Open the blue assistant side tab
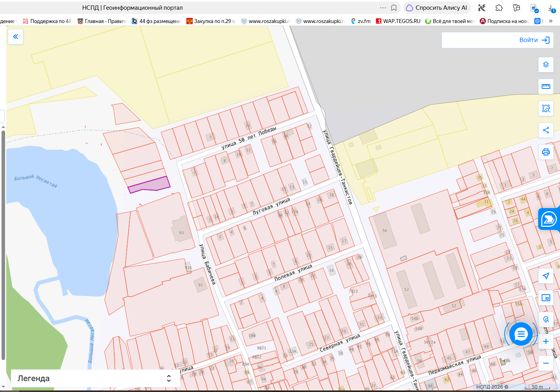 tap(549, 219)
